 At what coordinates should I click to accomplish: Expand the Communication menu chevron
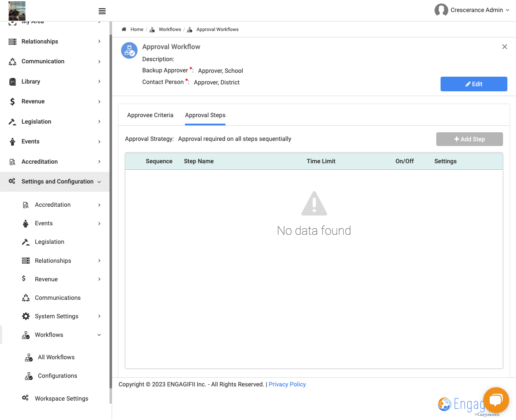click(x=100, y=62)
